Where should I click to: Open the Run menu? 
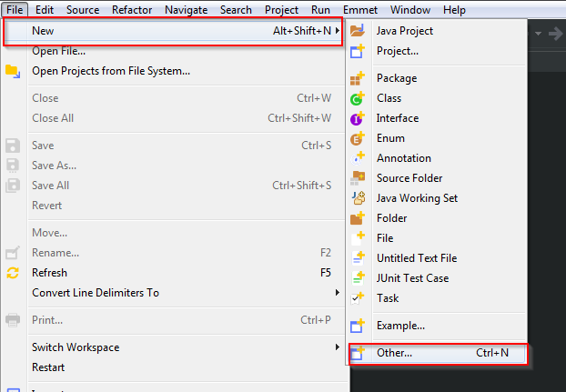click(320, 10)
